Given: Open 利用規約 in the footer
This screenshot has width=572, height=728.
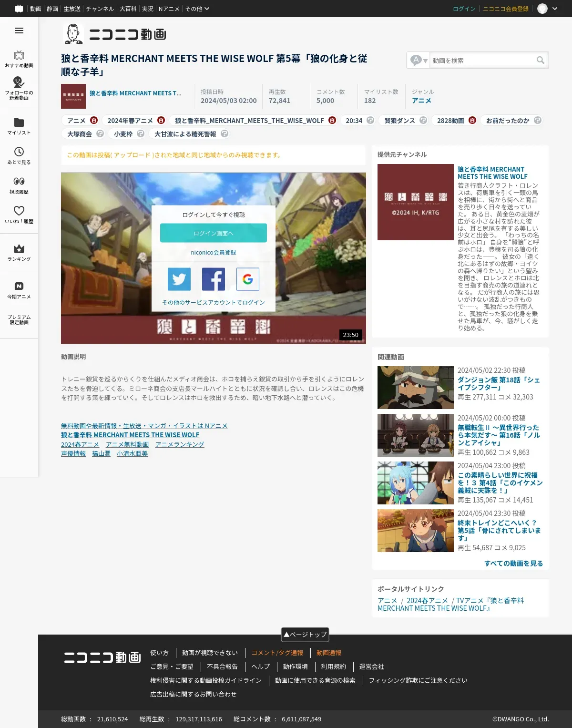Looking at the screenshot, I should click(334, 666).
